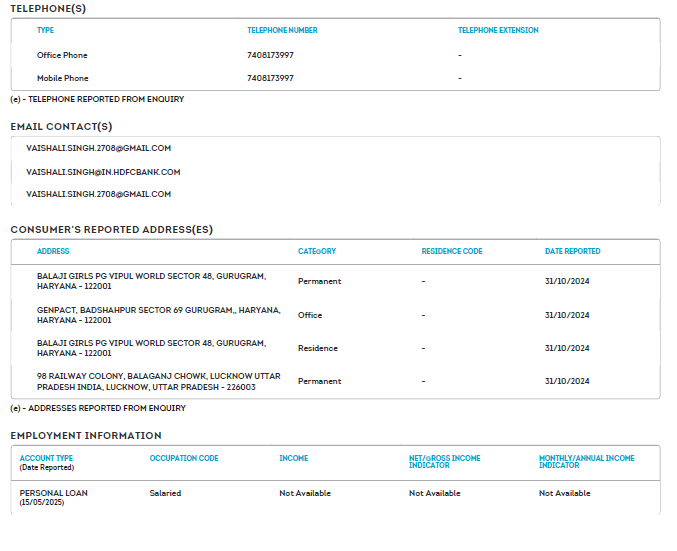Image resolution: width=677 pixels, height=551 pixels.
Task: Click the Occupation Code column header
Action: click(x=184, y=458)
